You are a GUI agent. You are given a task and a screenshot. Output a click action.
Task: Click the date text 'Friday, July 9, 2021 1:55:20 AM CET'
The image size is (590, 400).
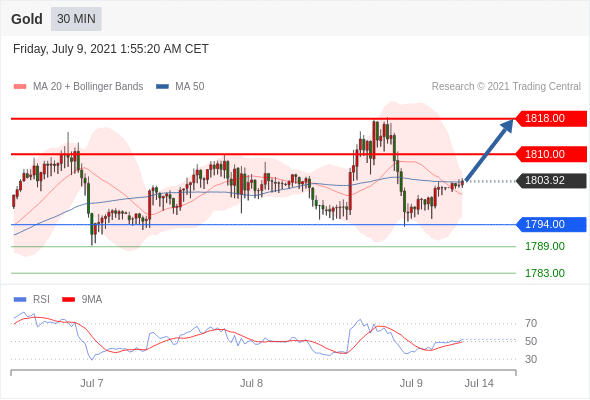tap(111, 49)
